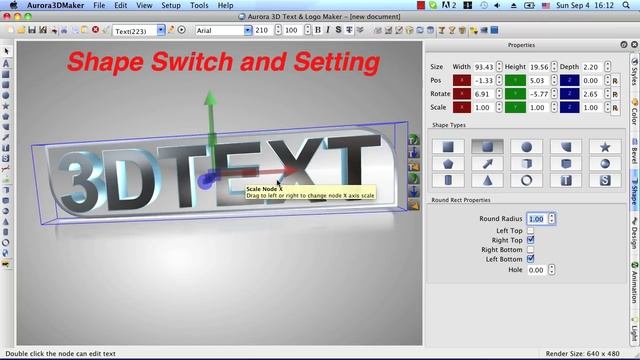Click the font size 210 stepper
The width and height of the screenshot is (640, 360).
(278, 30)
